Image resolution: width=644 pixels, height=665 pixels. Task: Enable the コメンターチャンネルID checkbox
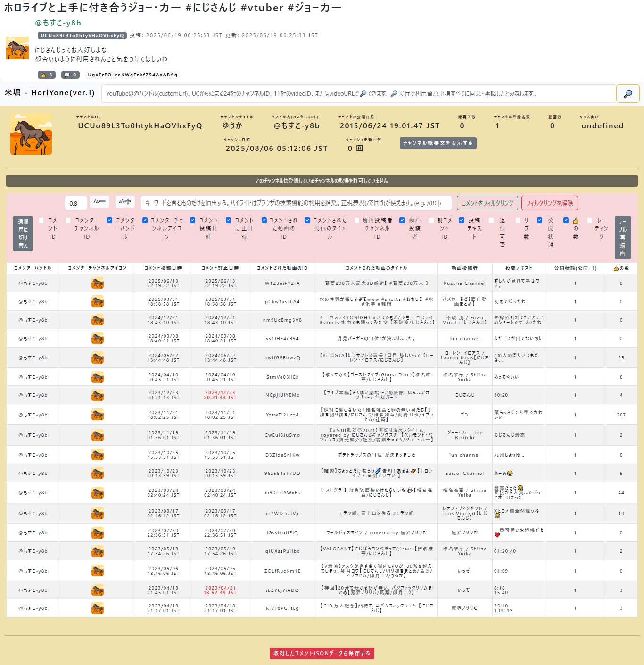[68, 220]
